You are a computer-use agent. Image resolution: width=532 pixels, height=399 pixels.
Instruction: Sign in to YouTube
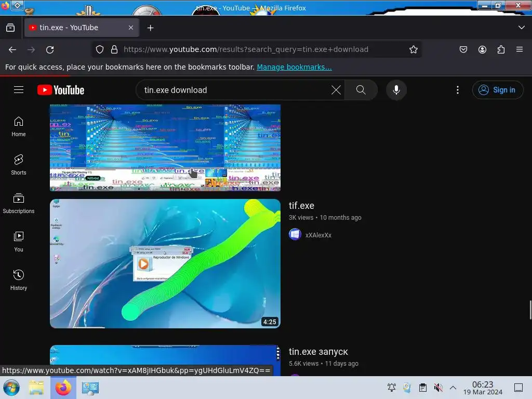point(497,90)
